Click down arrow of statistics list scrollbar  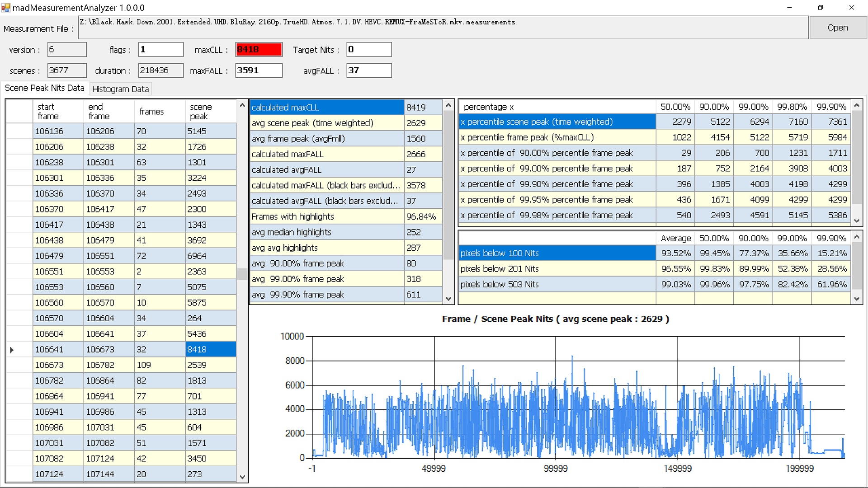tap(448, 298)
